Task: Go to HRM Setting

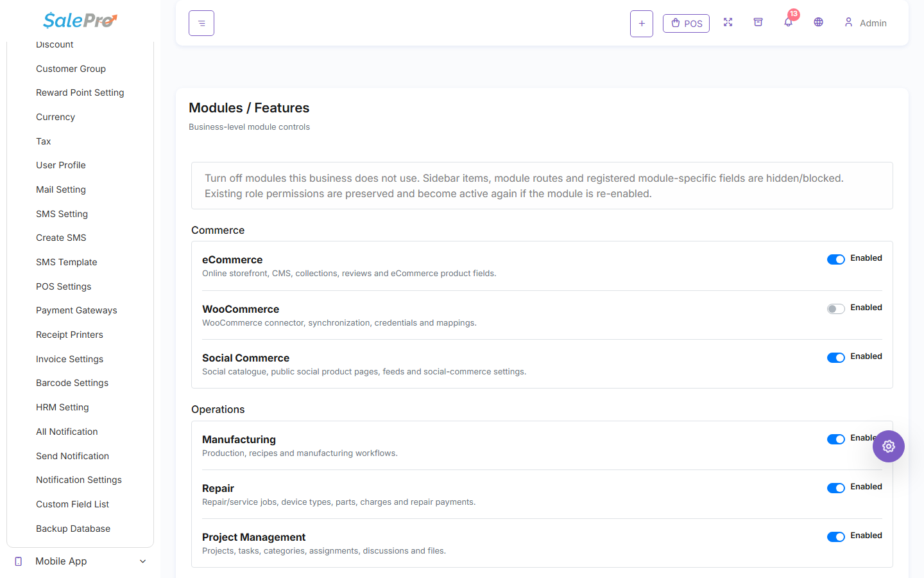Action: pos(62,407)
